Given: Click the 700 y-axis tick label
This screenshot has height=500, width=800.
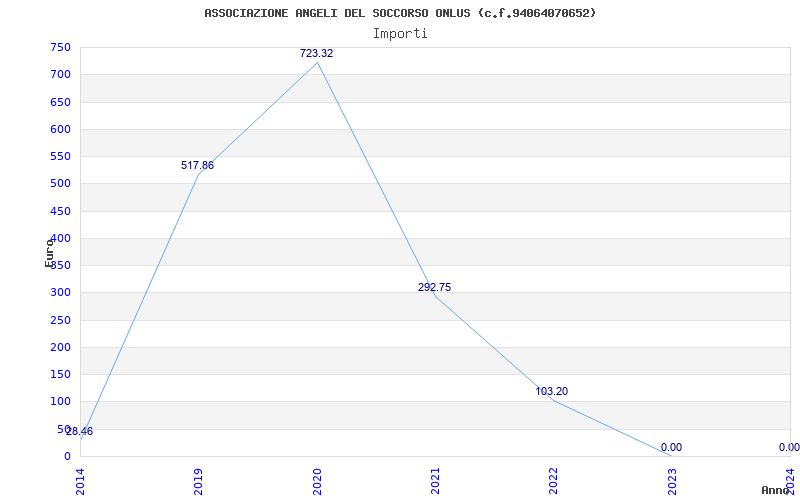Looking at the screenshot, I should tap(60, 74).
